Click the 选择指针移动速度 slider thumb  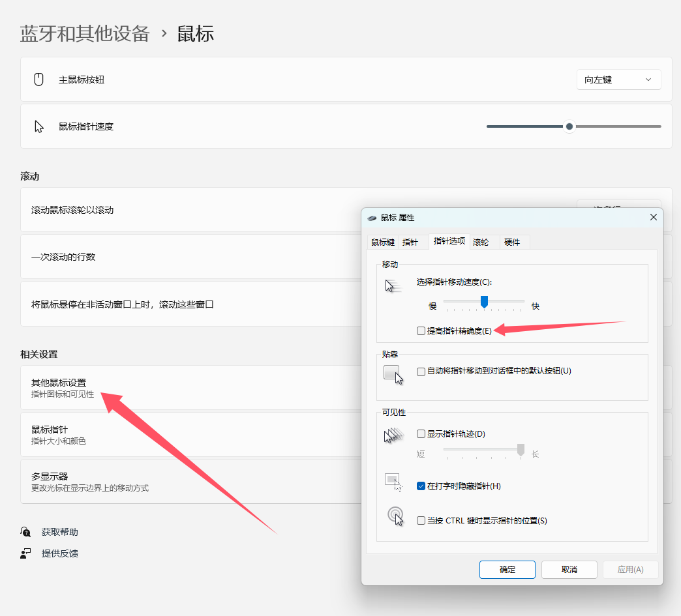[x=484, y=302]
